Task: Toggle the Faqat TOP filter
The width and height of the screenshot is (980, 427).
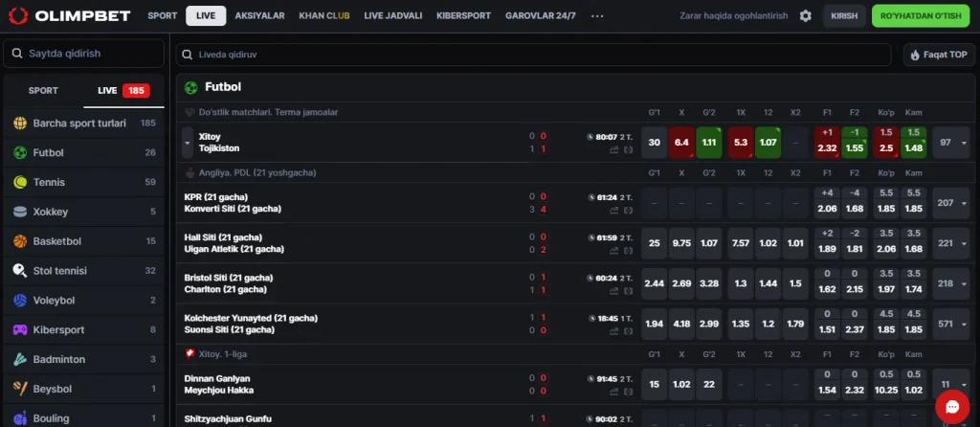Action: pyautogui.click(x=940, y=55)
